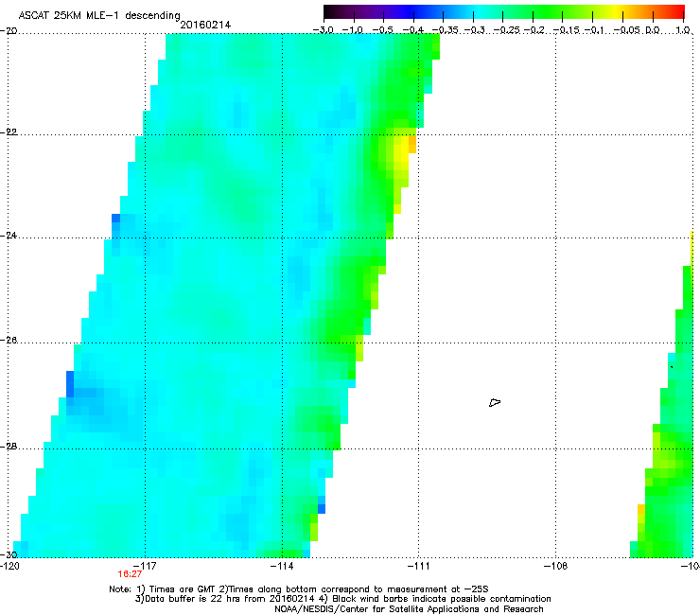Click the dark blue data cell near -27 latitude
Image resolution: width=700 pixels, height=615 pixels.
(70, 384)
